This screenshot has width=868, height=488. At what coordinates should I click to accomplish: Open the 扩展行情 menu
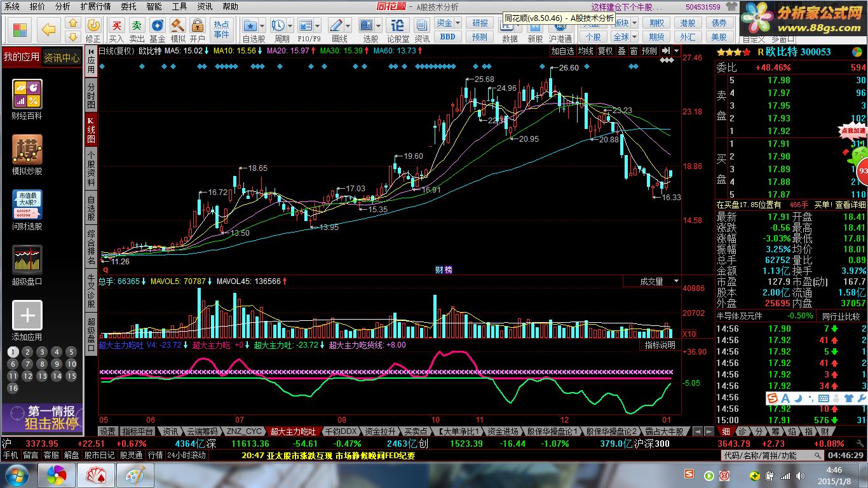pyautogui.click(x=95, y=6)
